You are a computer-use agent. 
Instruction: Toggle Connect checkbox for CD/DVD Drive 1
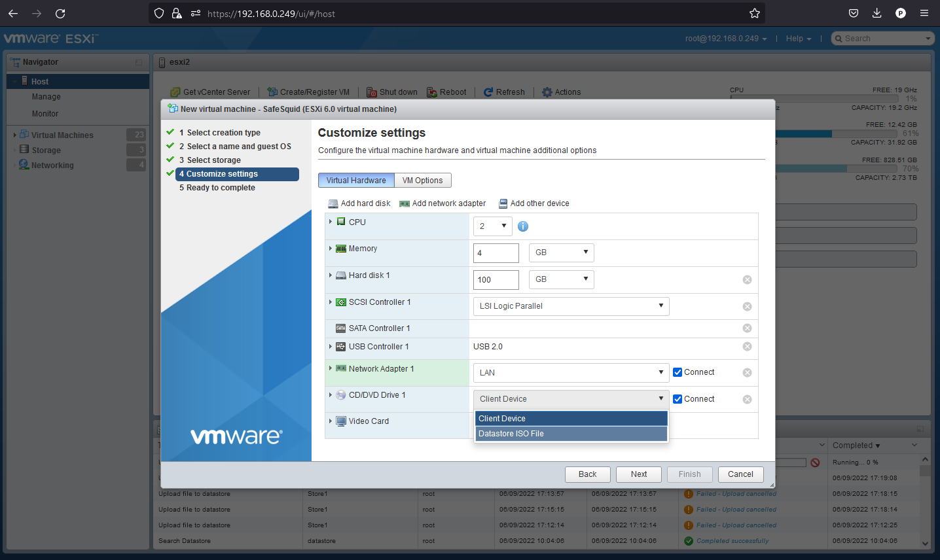(678, 399)
